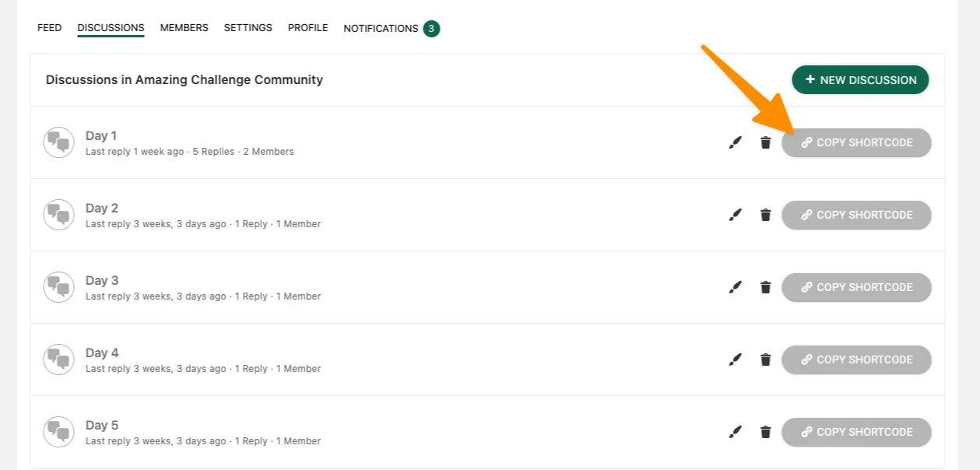Copy shortcode for Day 5
This screenshot has width=980, height=470.
856,432
